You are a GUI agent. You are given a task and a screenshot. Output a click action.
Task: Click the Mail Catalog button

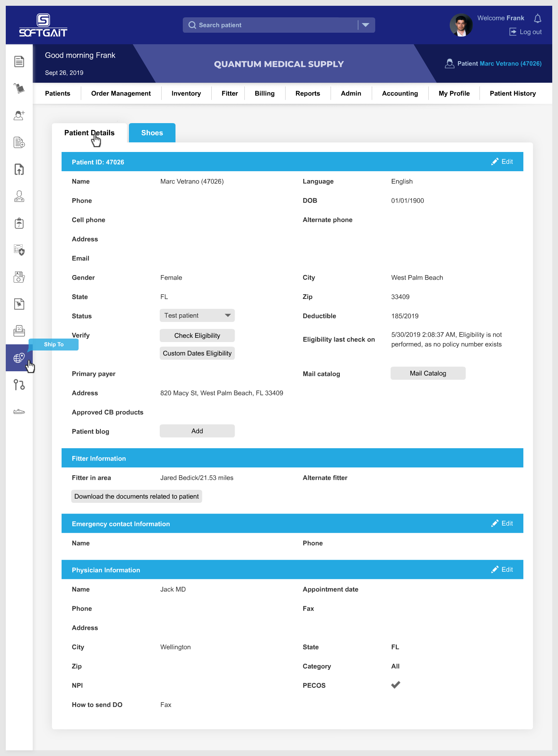[x=428, y=373]
